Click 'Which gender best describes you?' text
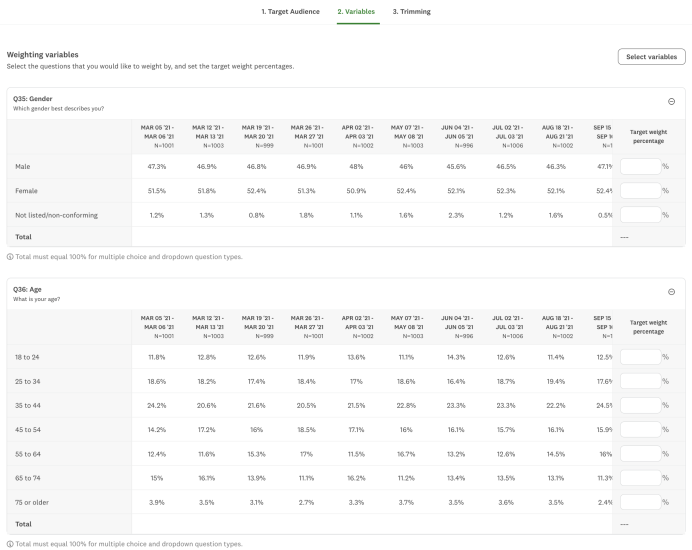 (58, 109)
